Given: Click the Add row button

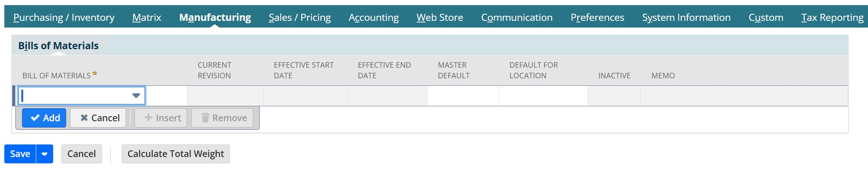Looking at the screenshot, I should coord(44,118).
